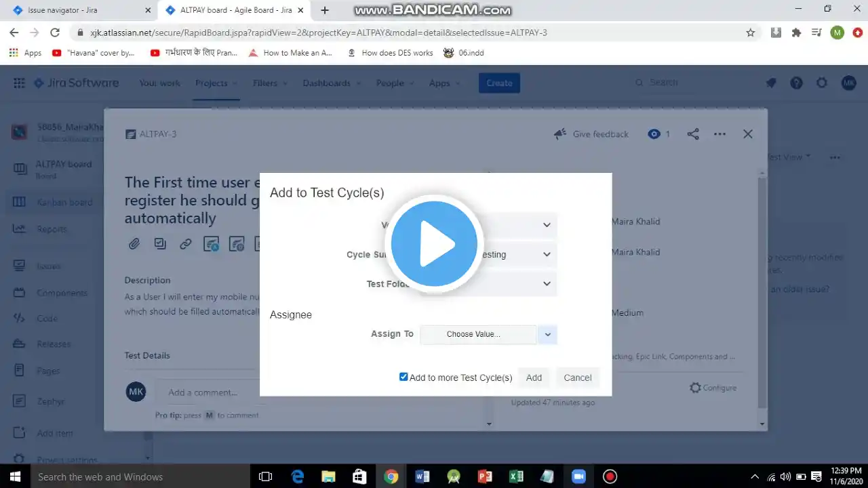868x488 pixels.
Task: Click the attach paperclip icon on the issue
Action: 134,244
